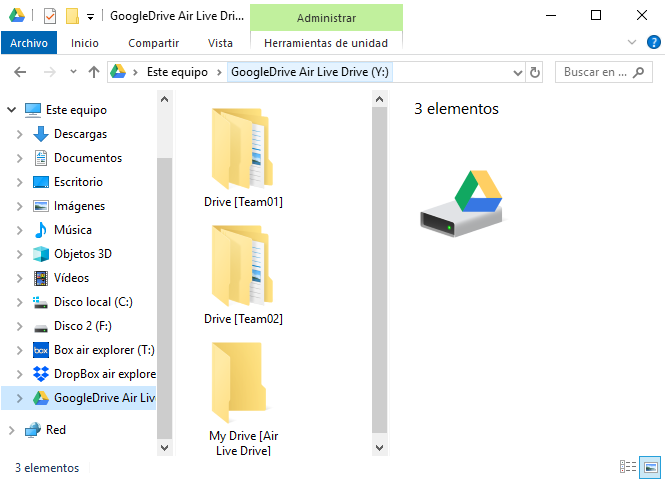Viewport: 666px width, 480px height.
Task: Open the Herramientas de unidad tab
Action: pyautogui.click(x=326, y=43)
